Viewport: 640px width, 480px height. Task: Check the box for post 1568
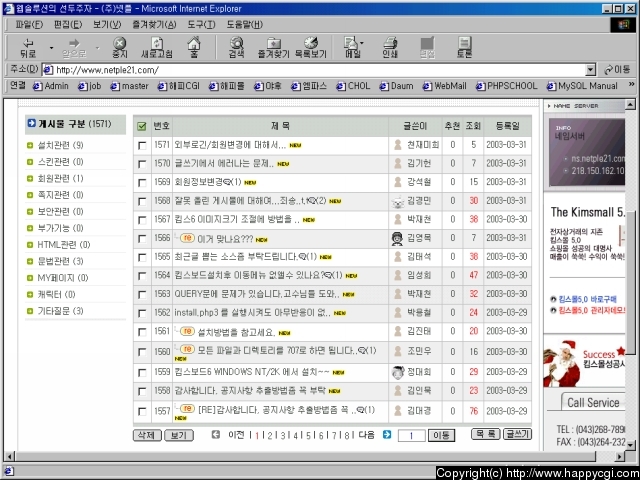click(x=142, y=201)
